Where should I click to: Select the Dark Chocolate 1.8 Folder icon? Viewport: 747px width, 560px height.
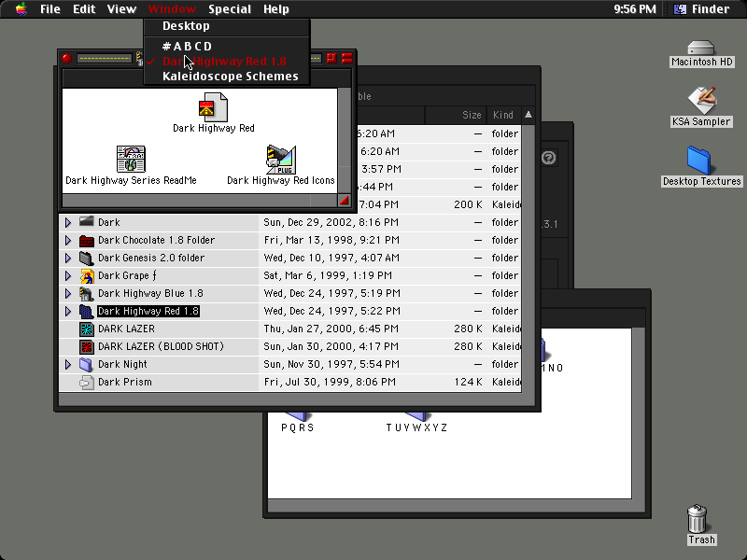86,241
